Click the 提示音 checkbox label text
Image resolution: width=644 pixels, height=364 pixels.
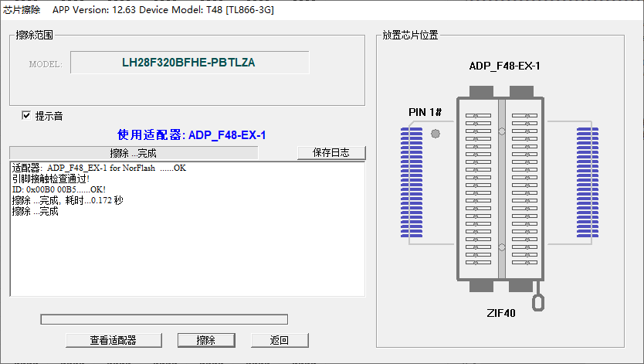tap(49, 116)
